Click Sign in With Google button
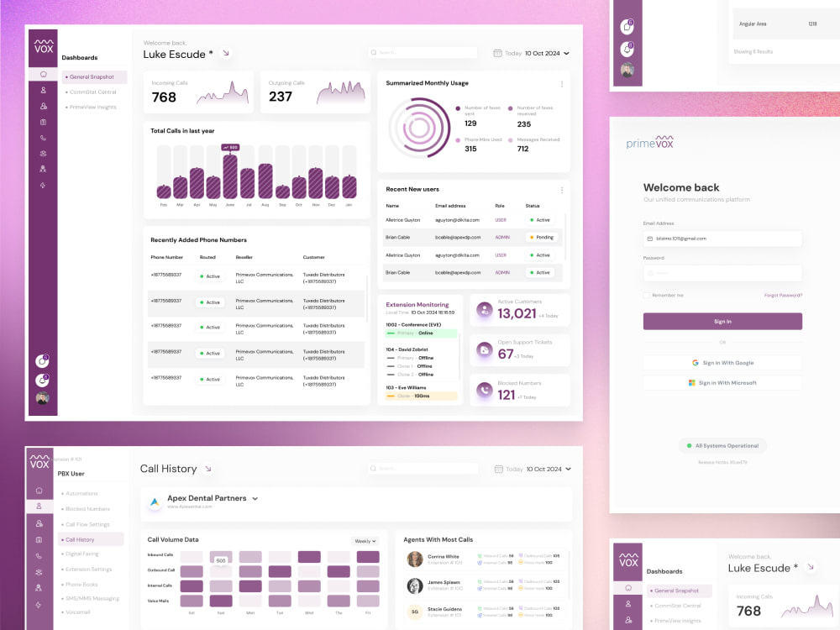This screenshot has height=630, width=840. (x=722, y=363)
